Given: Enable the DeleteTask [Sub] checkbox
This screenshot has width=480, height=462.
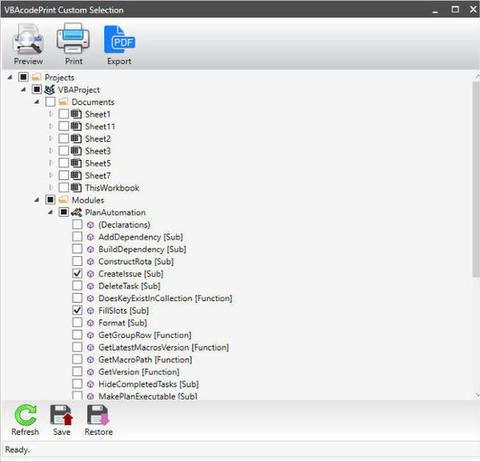Looking at the screenshot, I should pos(77,286).
